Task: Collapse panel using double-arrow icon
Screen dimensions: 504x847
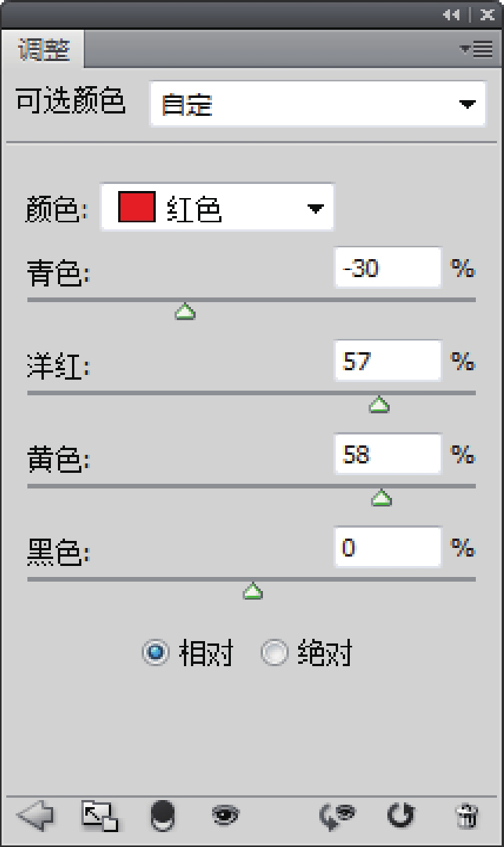Action: coord(451,15)
